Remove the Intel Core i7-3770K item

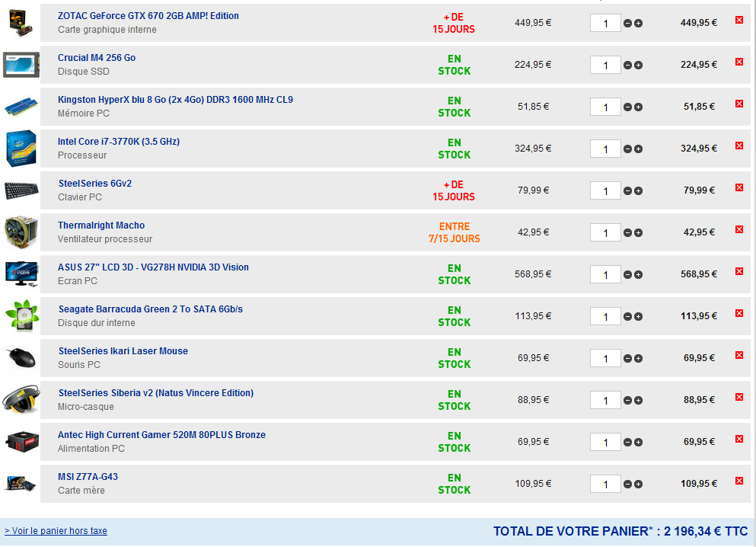click(x=738, y=146)
